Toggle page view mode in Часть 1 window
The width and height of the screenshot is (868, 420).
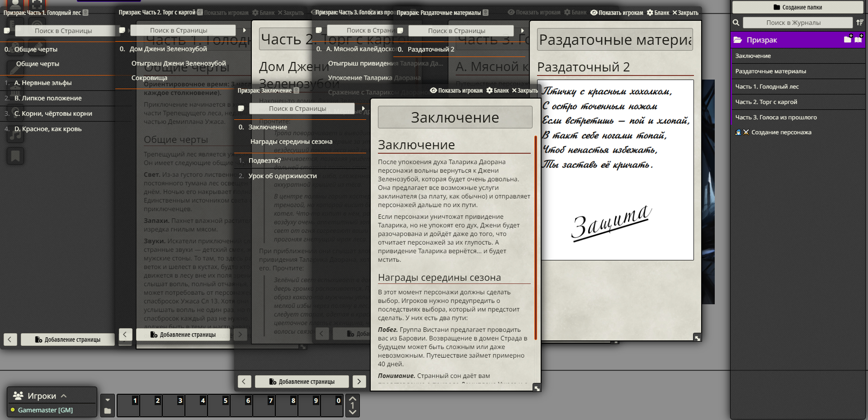[x=7, y=31]
